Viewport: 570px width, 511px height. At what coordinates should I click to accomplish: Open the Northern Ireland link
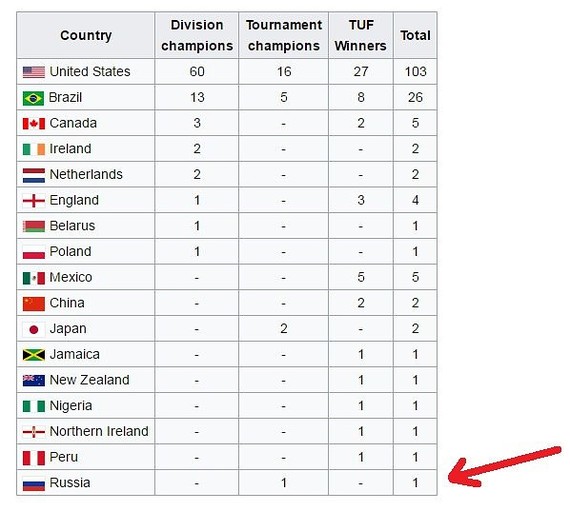(x=99, y=431)
